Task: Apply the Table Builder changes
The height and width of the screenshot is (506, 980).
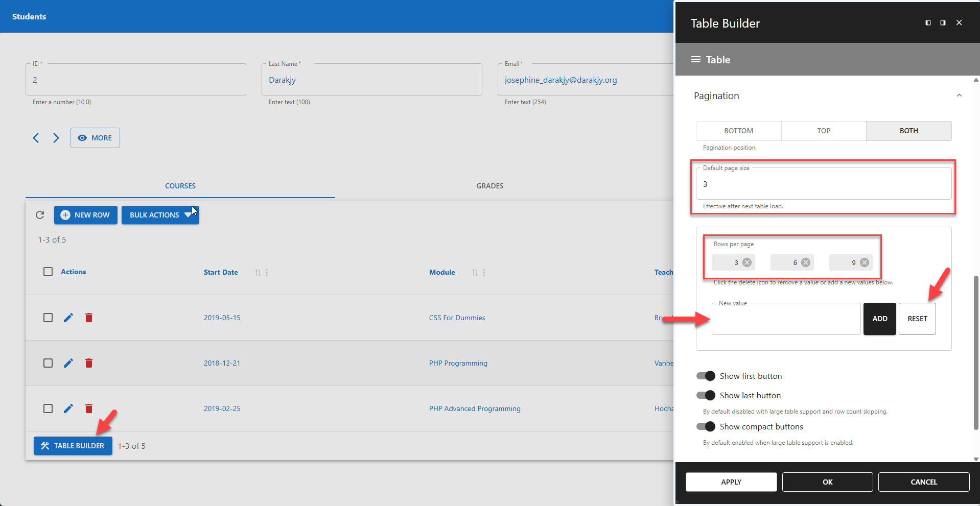Action: (x=731, y=481)
